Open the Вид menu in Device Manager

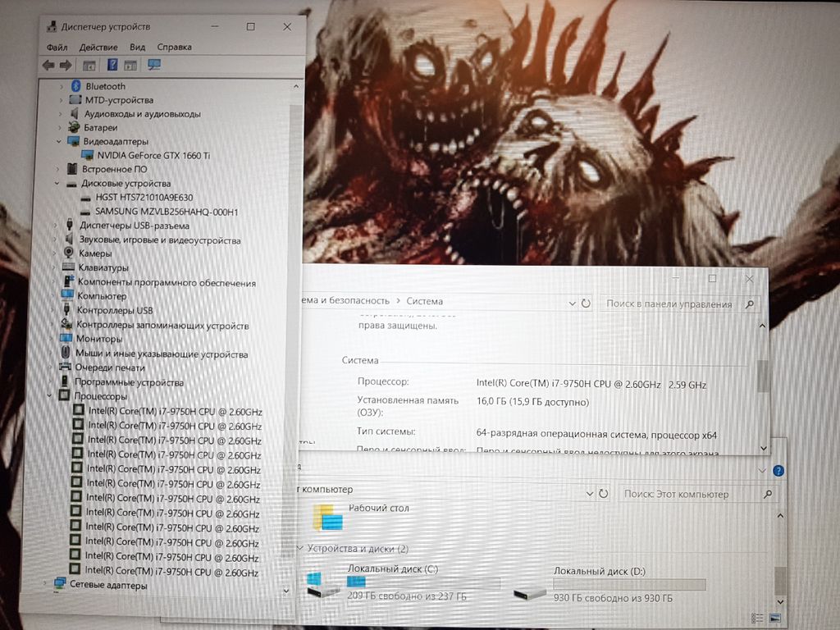(x=137, y=48)
